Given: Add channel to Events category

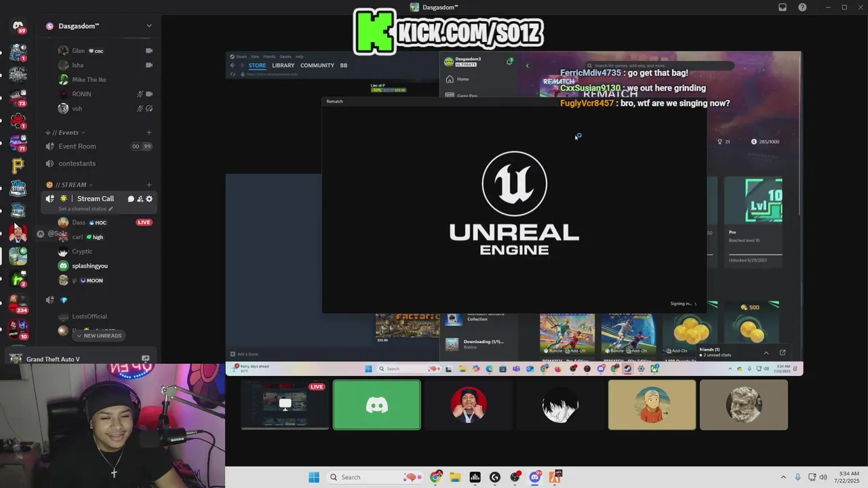Looking at the screenshot, I should coord(149,132).
